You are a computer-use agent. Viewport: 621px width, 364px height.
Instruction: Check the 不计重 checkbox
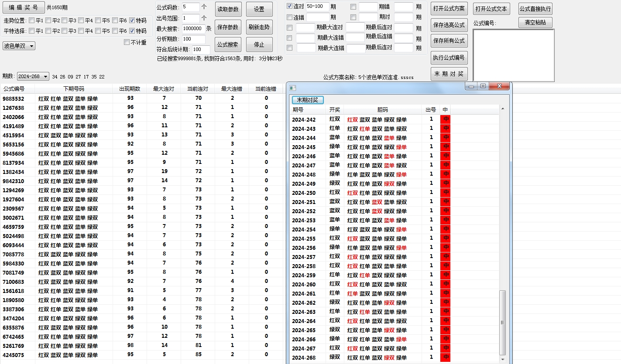click(x=127, y=42)
